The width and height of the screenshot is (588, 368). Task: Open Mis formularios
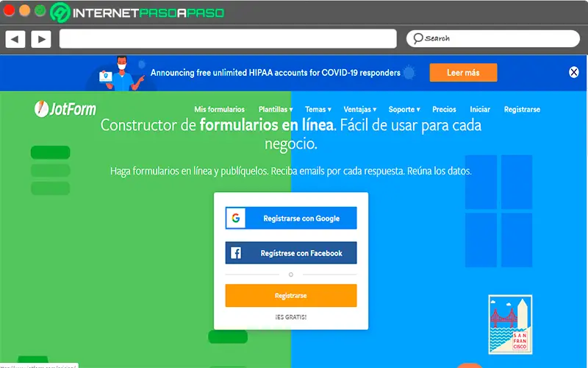(x=219, y=109)
